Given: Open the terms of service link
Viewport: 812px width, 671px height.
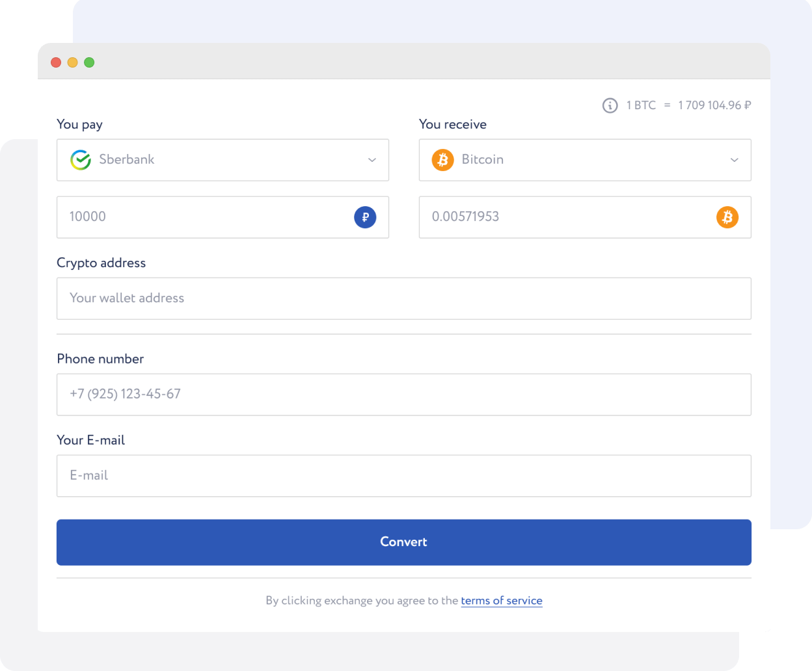Looking at the screenshot, I should (502, 601).
